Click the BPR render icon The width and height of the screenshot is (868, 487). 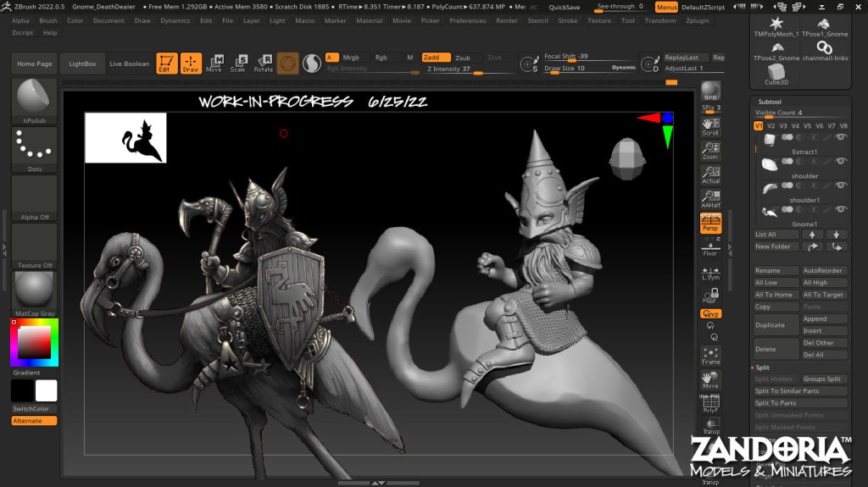click(710, 91)
